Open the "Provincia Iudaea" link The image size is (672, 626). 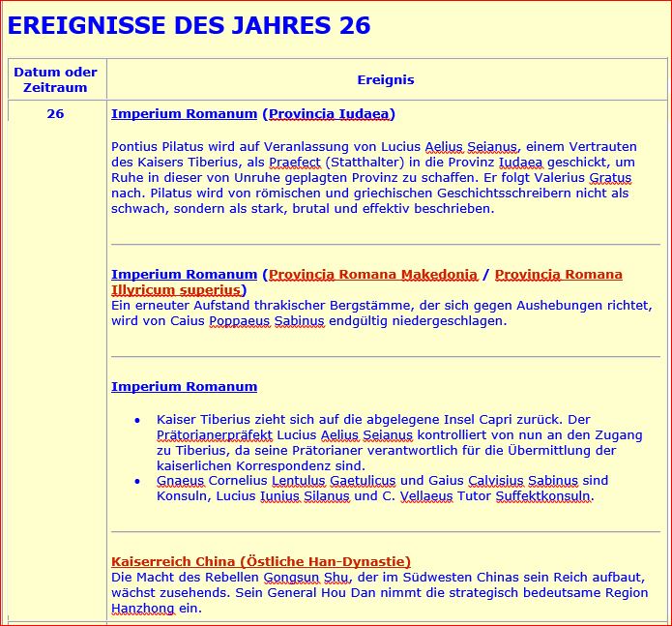[x=329, y=114]
